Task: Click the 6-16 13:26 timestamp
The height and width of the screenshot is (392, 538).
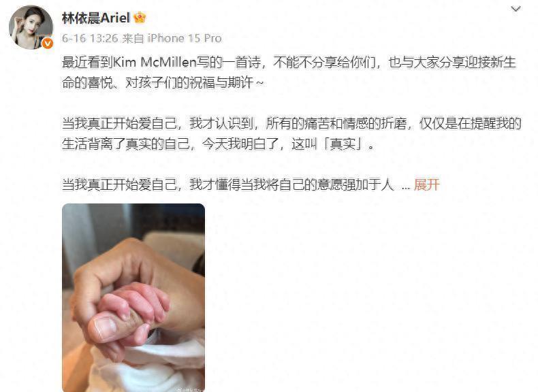Action: click(90, 38)
